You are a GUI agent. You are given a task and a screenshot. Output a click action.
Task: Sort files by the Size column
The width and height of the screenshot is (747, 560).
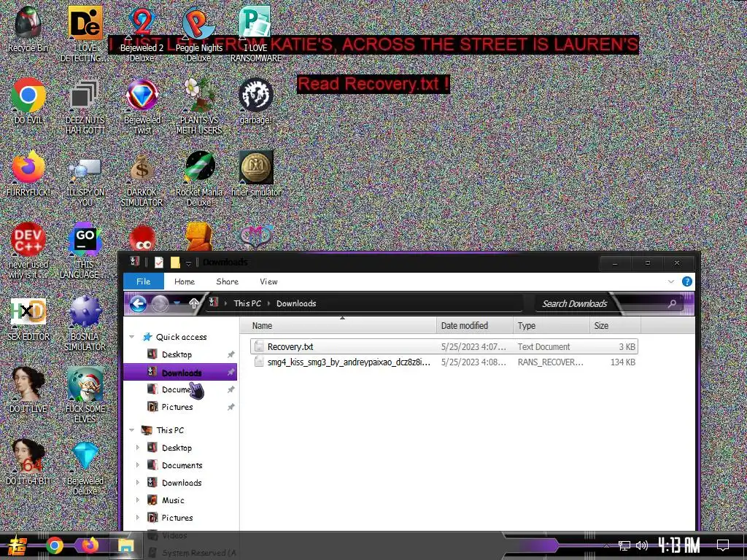[x=615, y=326]
